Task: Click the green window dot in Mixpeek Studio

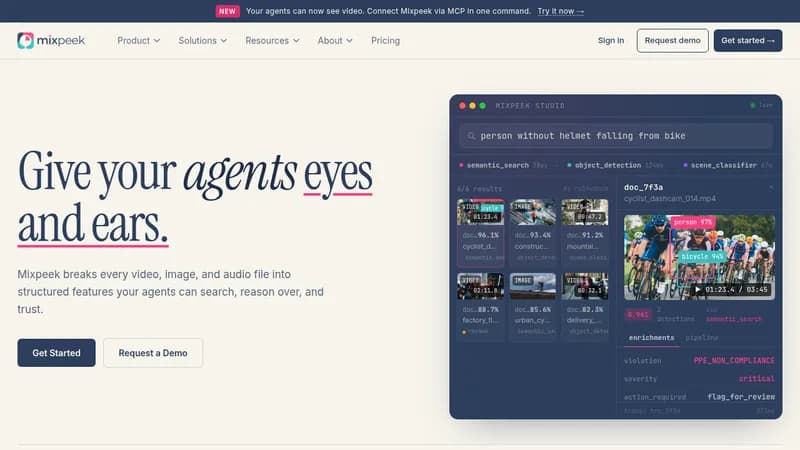Action: (x=483, y=106)
